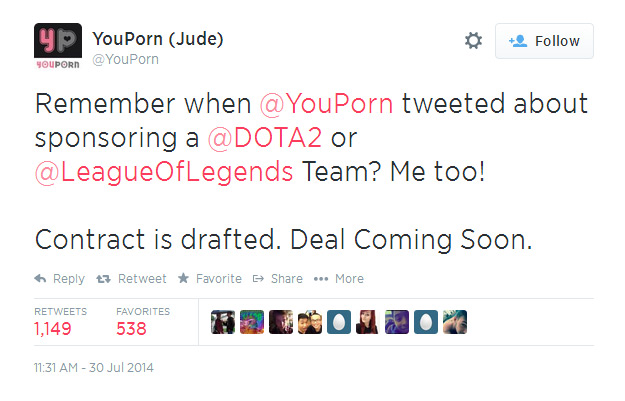View the 538 favorites count
Image resolution: width=625 pixels, height=401 pixels.
tap(132, 329)
